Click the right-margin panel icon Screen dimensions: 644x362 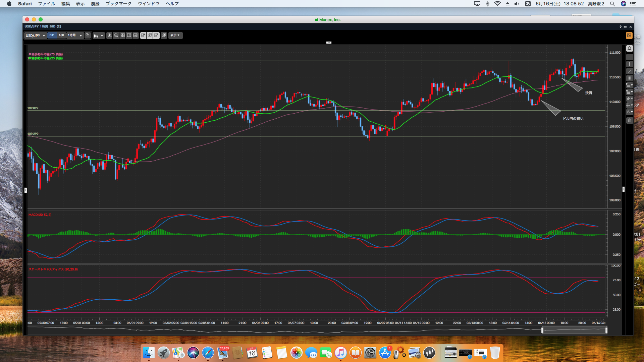pyautogui.click(x=129, y=35)
